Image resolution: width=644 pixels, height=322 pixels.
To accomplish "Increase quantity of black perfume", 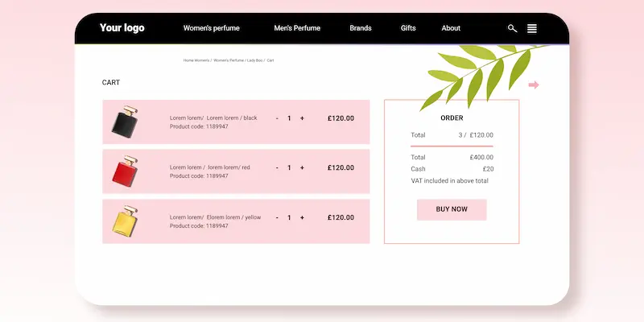I will pos(302,118).
